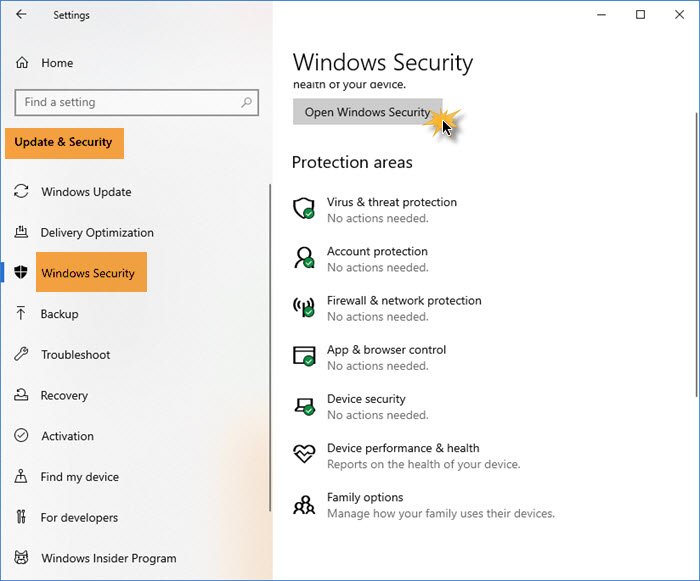Select Windows Update in the sidebar
Screen dimensions: 700x581
click(x=86, y=192)
